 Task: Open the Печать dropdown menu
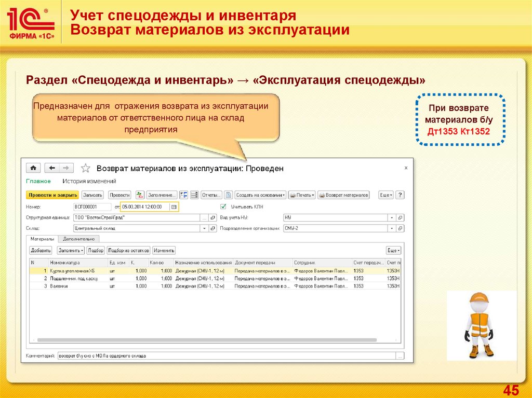point(301,195)
